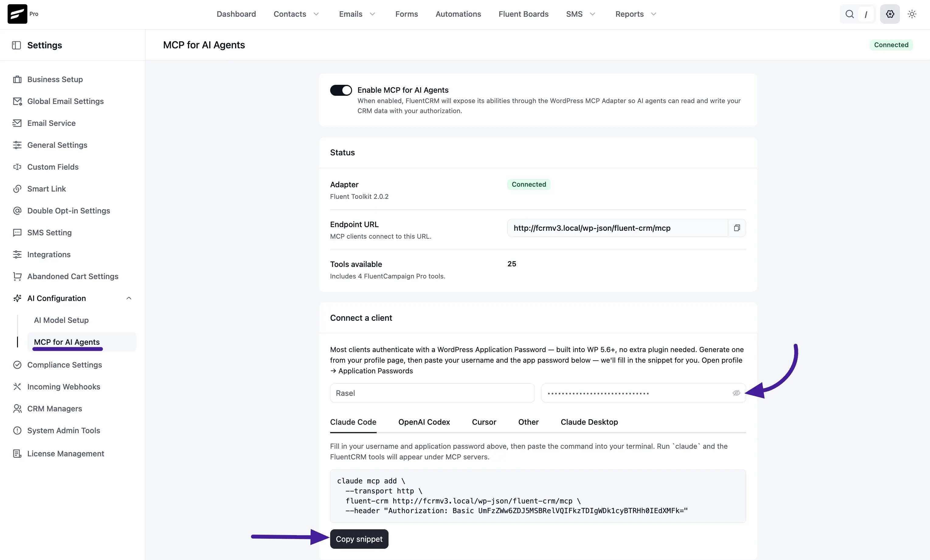Click the Custom Fields icon
The image size is (930, 560).
tap(17, 167)
